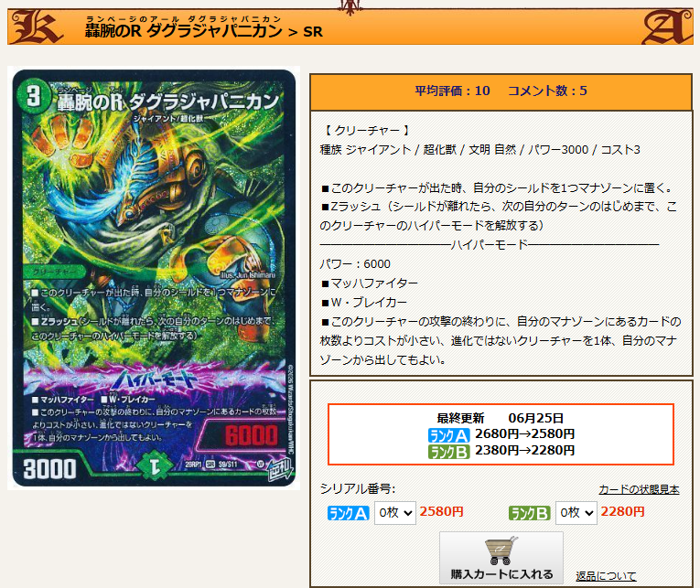Click the ハイパーモード divider heading text
Screen dimensions: 700x588
(490, 244)
